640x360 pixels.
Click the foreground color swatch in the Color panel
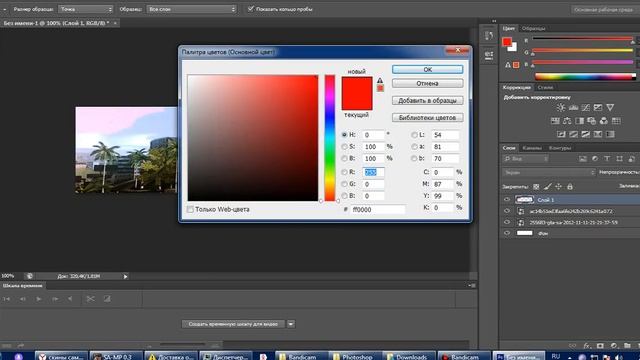point(507,42)
